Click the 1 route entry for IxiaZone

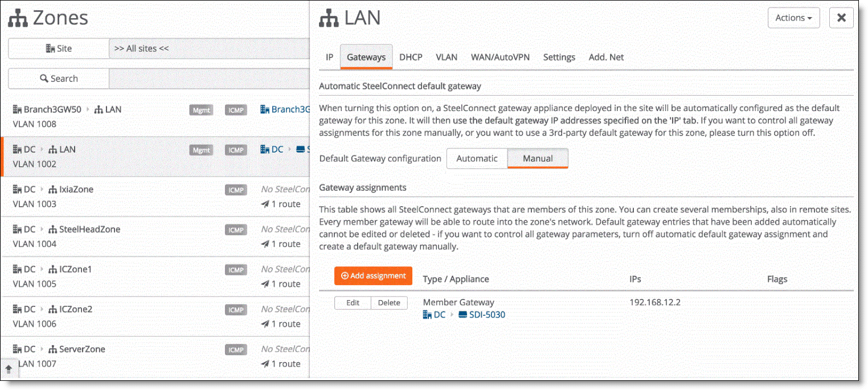coord(280,204)
